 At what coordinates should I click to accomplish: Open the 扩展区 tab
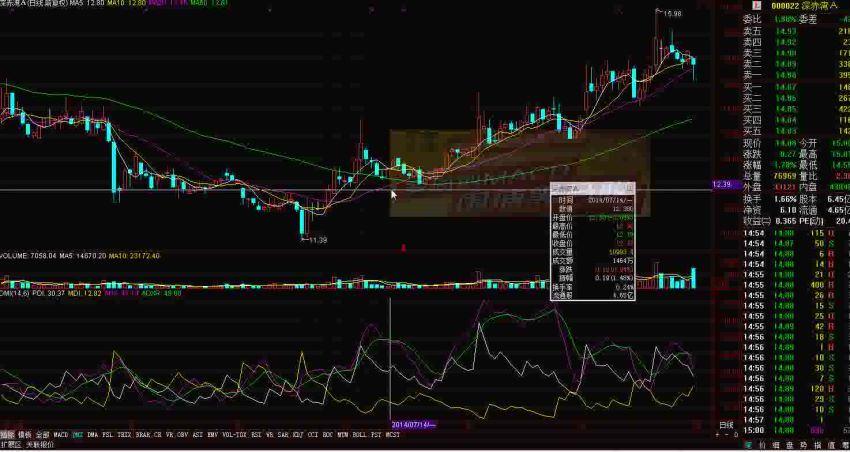click(x=11, y=444)
